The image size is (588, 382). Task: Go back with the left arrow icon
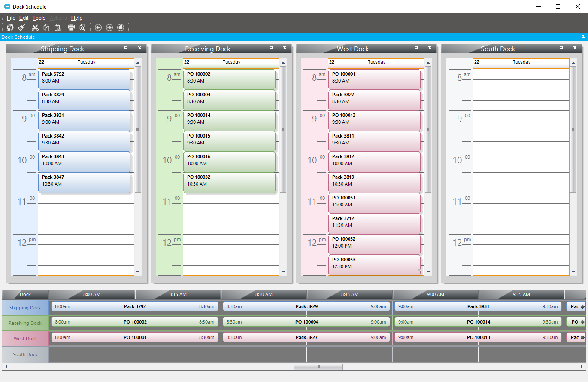click(x=98, y=28)
